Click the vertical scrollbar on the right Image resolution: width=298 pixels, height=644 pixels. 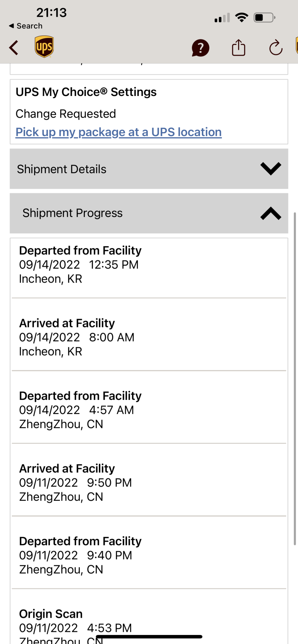[294, 378]
